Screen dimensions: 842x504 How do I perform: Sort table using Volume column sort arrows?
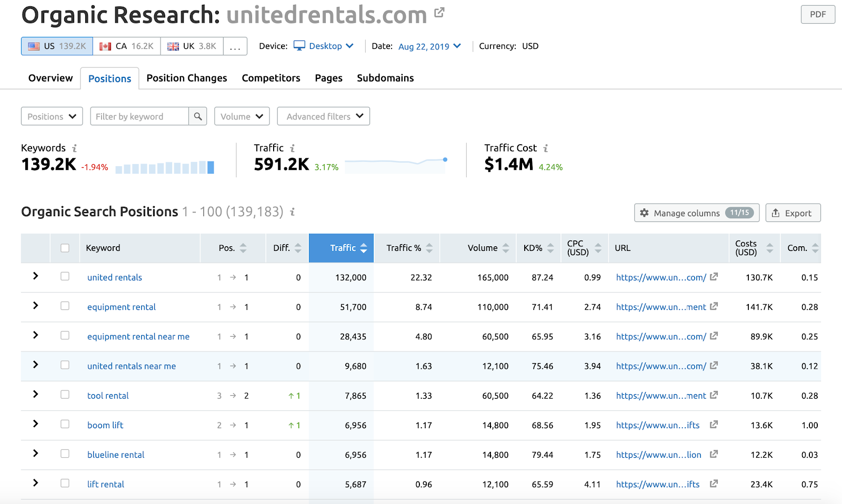pos(506,248)
